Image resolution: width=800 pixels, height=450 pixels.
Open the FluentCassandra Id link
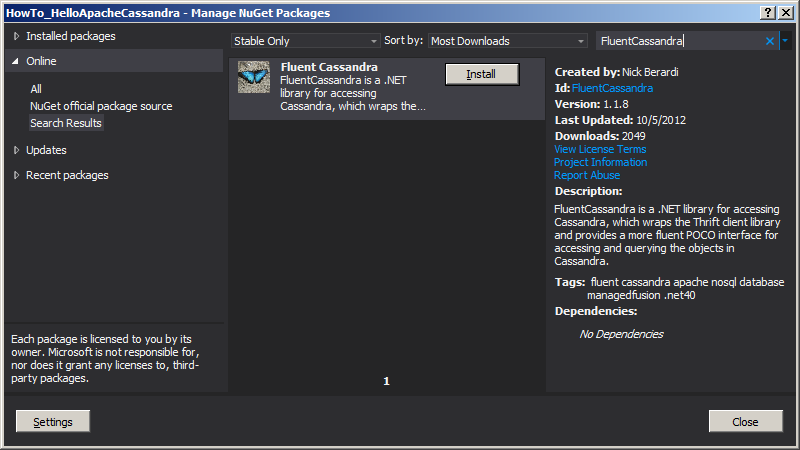click(612, 89)
